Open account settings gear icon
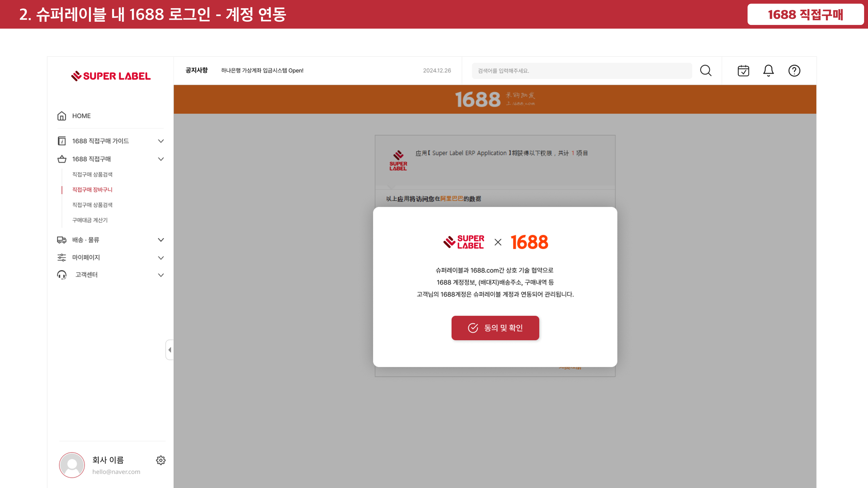 (x=161, y=460)
